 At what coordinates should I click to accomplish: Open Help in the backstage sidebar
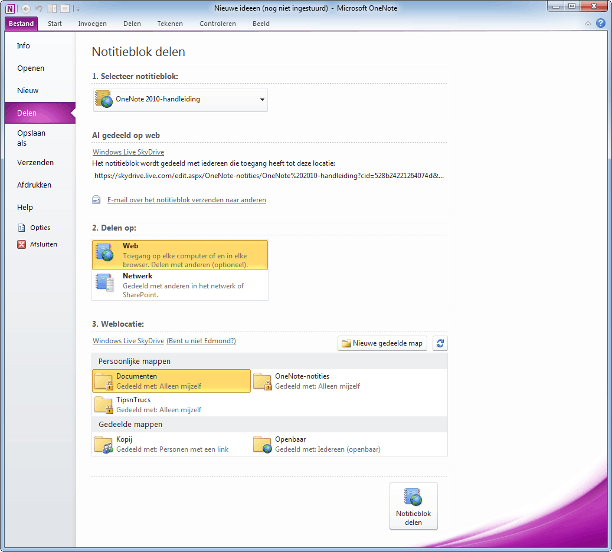[x=25, y=207]
